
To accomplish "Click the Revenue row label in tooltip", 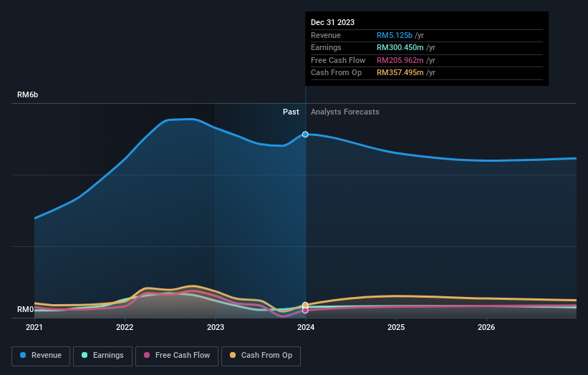I will tap(326, 35).
